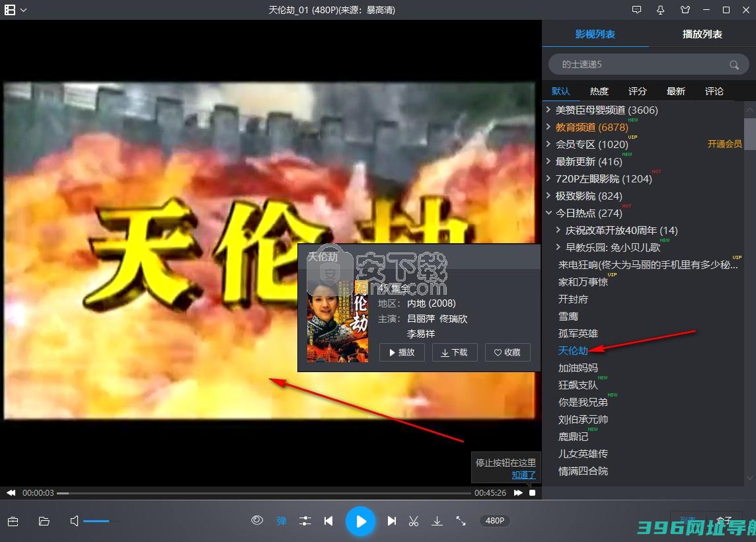Sort list by 热度
The width and height of the screenshot is (756, 542).
click(599, 91)
